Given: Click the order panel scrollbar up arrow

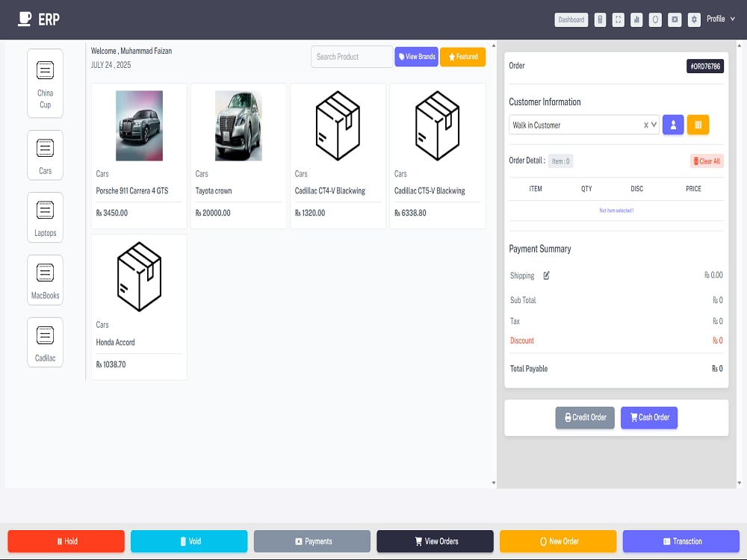Looking at the screenshot, I should [x=740, y=46].
